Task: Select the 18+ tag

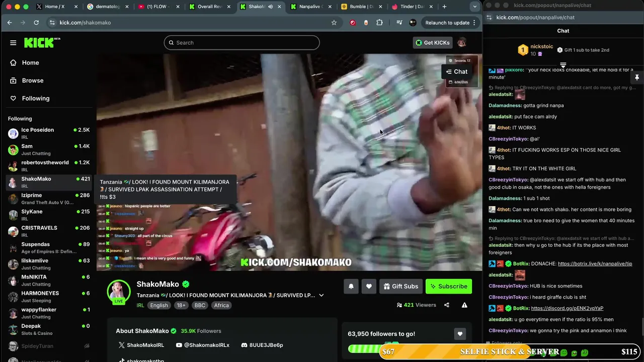Action: click(x=181, y=305)
